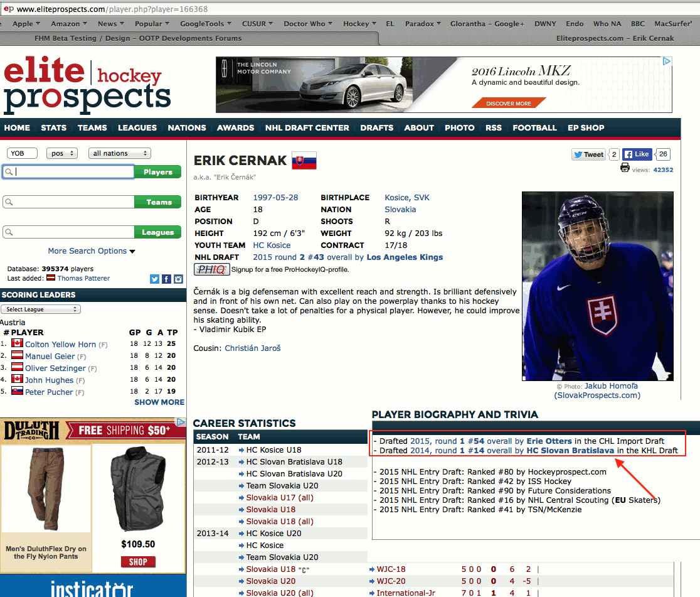Click the YOB input field
The height and width of the screenshot is (597, 700).
(23, 153)
